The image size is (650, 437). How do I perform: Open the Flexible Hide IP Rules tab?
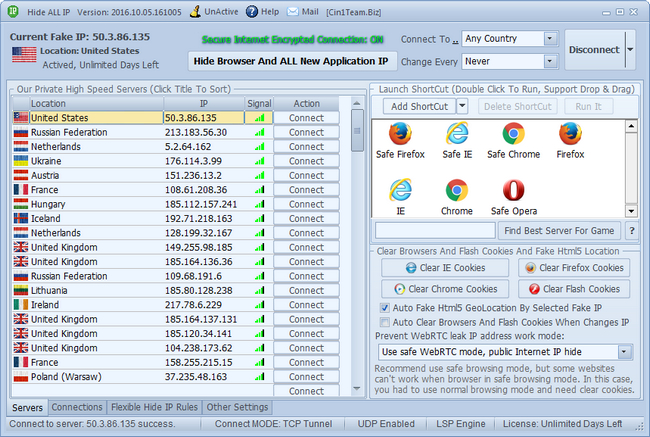tap(154, 407)
